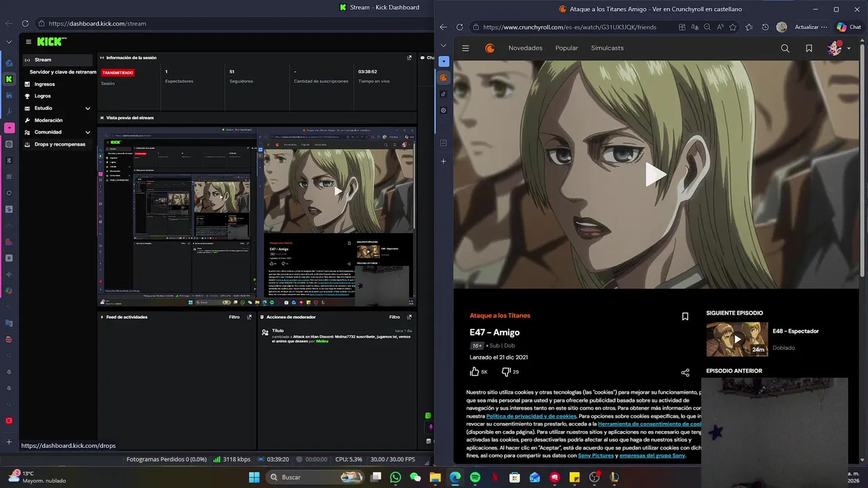Viewport: 868px width, 488px height.
Task: Open Logros in the Kick sidebar
Action: 43,96
